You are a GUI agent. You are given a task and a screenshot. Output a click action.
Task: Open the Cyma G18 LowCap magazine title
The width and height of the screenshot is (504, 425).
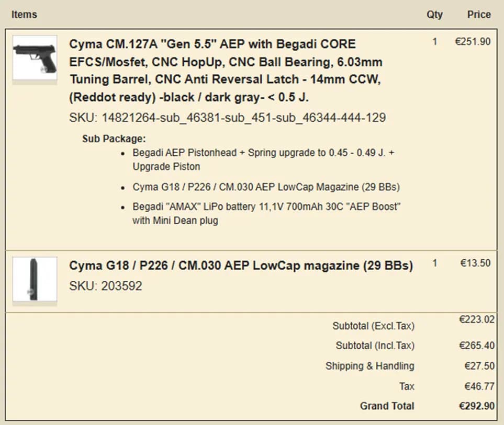241,266
